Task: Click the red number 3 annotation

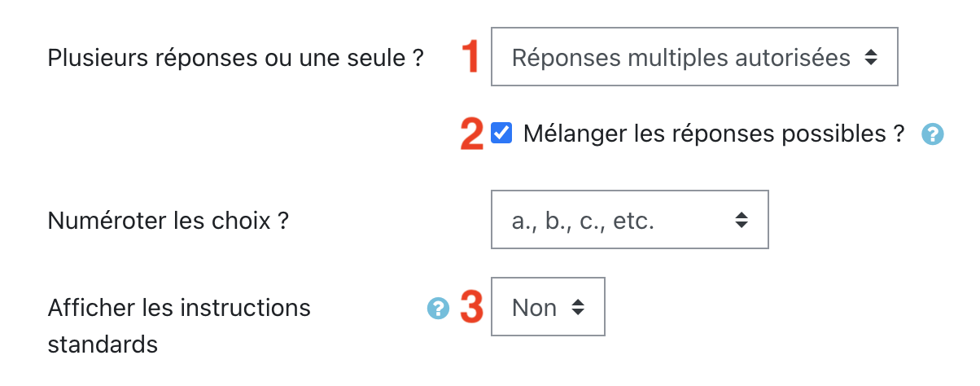Action: (x=473, y=308)
